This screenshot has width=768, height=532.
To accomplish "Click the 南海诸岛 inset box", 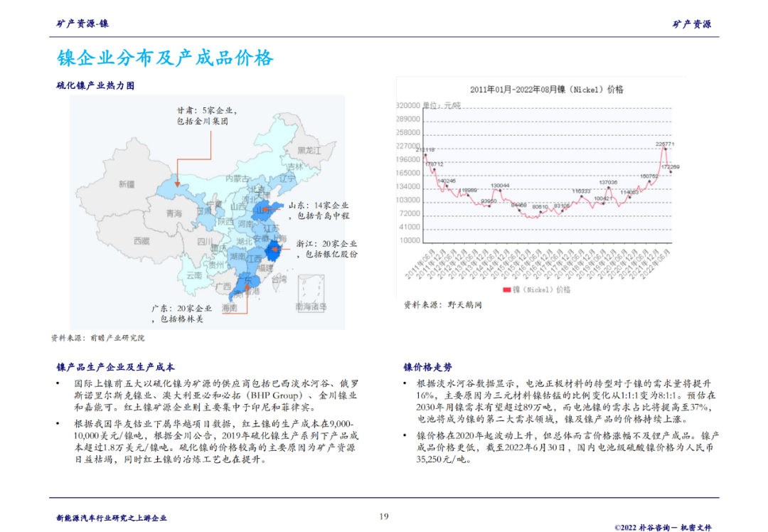I will [x=311, y=293].
